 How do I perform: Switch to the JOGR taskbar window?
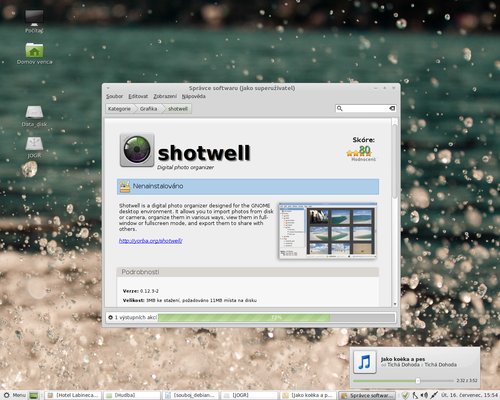click(x=249, y=395)
